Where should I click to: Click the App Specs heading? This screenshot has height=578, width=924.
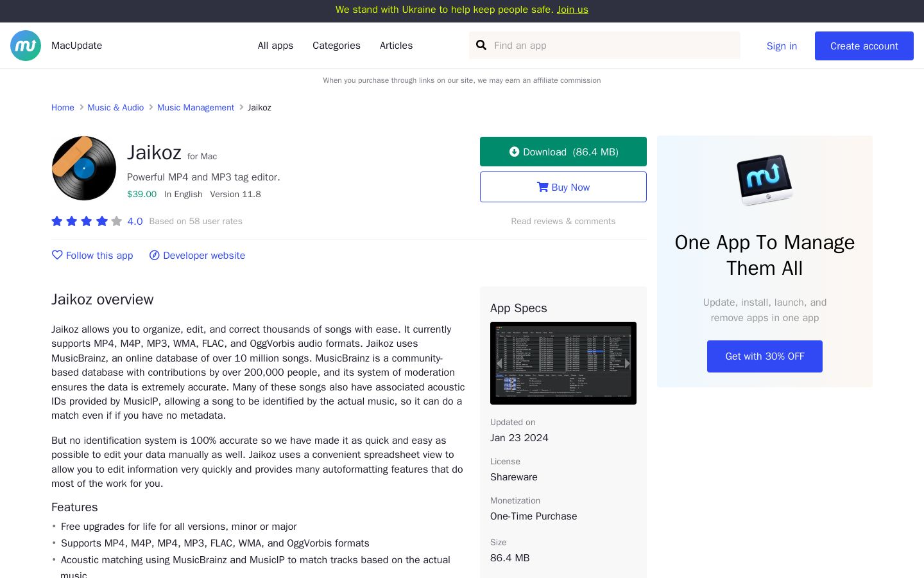pyautogui.click(x=518, y=308)
